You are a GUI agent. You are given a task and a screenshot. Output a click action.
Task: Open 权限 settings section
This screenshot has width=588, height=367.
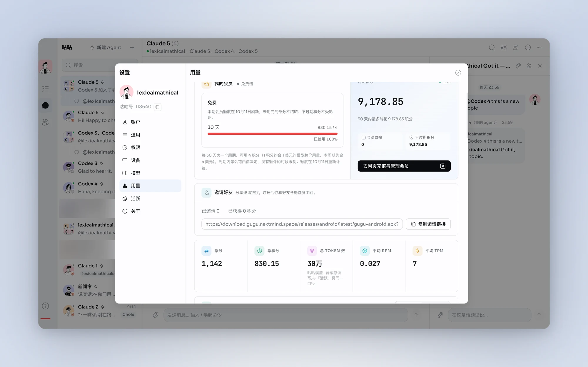pos(150,147)
